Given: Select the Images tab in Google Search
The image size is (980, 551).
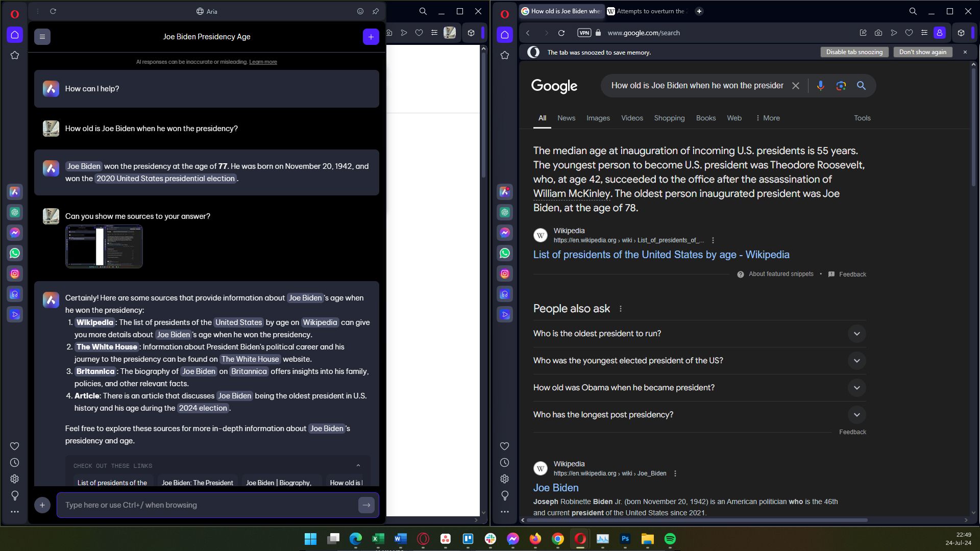Looking at the screenshot, I should tap(597, 118).
